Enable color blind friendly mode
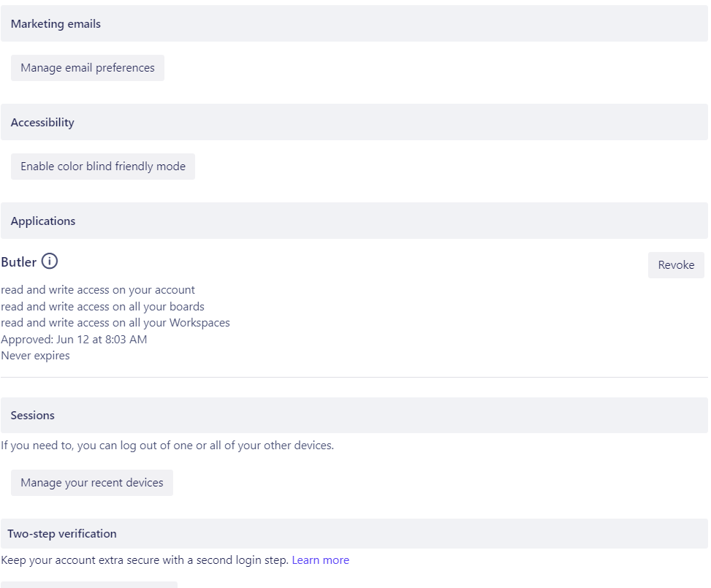The height and width of the screenshot is (588, 711). (102, 166)
